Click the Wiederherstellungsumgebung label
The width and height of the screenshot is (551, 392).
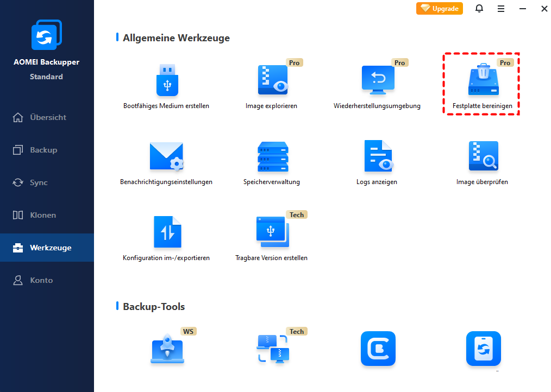click(377, 106)
